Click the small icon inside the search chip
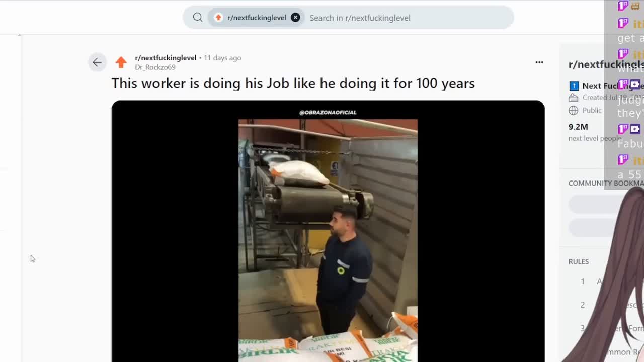 point(218,18)
